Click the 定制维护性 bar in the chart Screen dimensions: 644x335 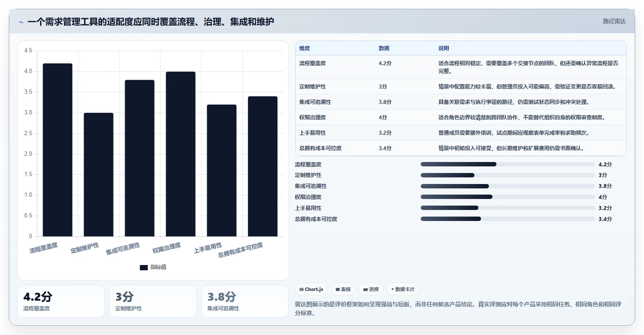[99, 175]
